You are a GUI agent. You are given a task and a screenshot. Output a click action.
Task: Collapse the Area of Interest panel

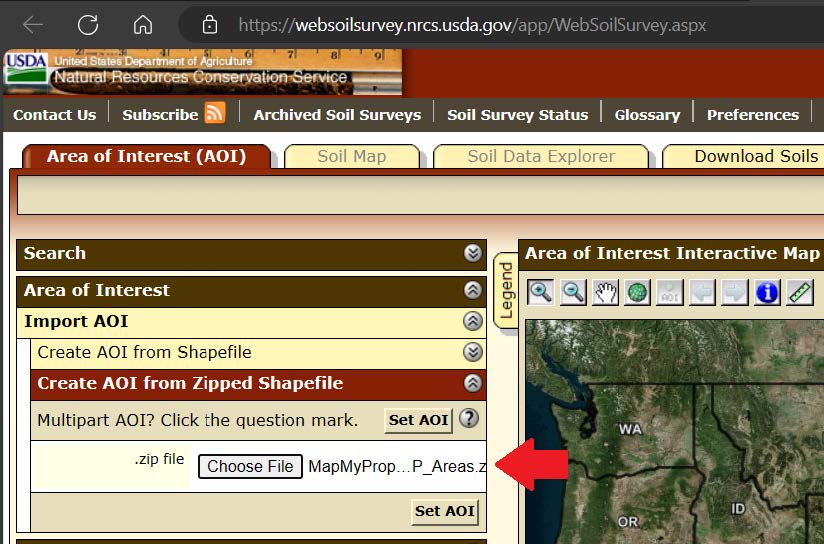tap(473, 290)
